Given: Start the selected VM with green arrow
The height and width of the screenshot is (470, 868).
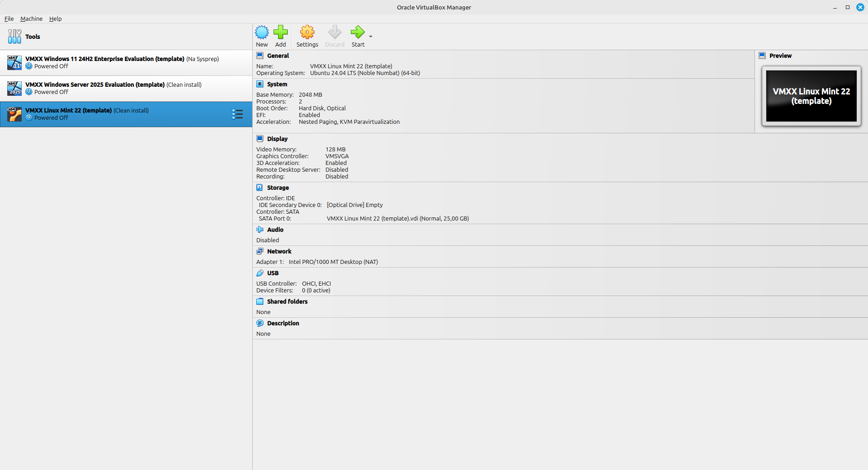Looking at the screenshot, I should [x=358, y=33].
